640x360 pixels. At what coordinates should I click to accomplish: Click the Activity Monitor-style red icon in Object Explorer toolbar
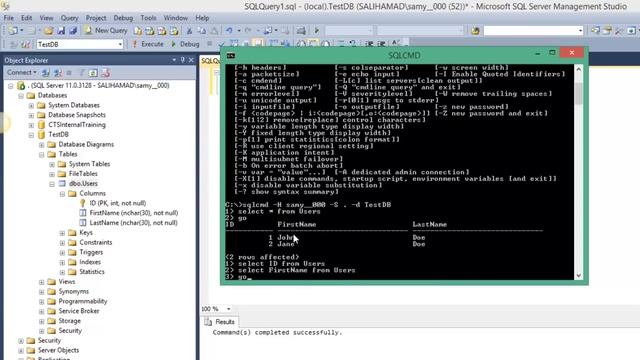point(106,73)
